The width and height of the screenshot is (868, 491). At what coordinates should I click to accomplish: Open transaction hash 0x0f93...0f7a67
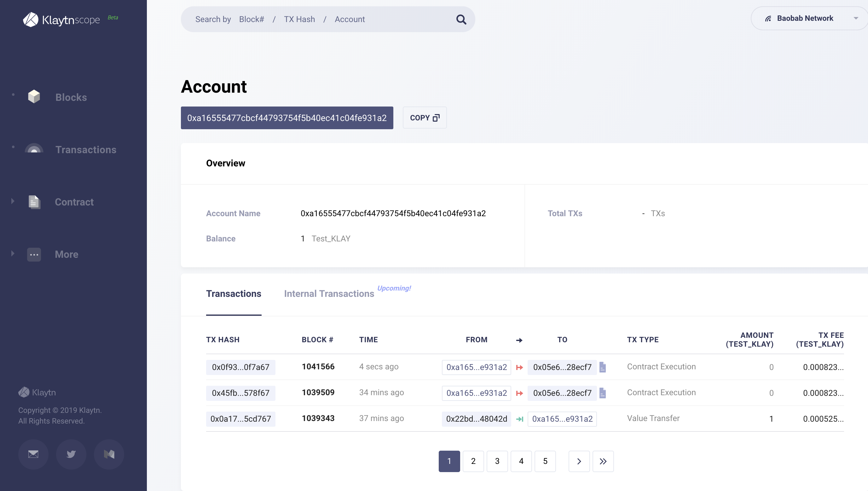[240, 367]
